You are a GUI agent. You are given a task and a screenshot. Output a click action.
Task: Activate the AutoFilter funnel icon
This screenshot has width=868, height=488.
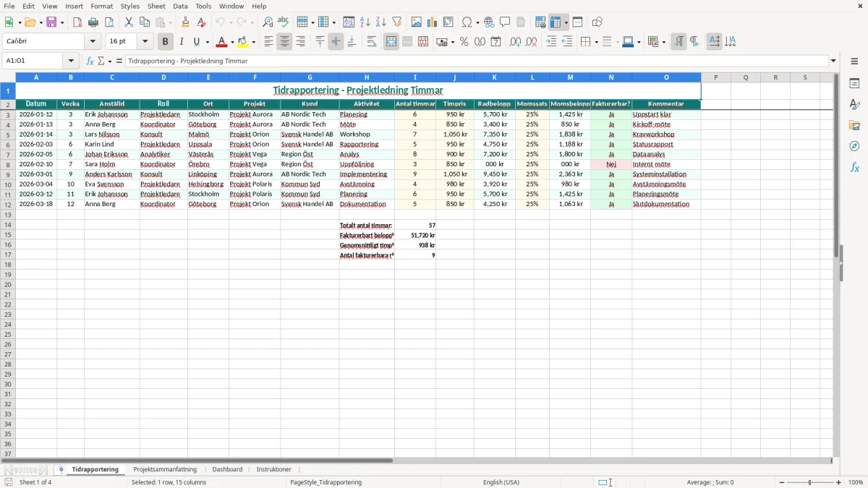coord(396,22)
